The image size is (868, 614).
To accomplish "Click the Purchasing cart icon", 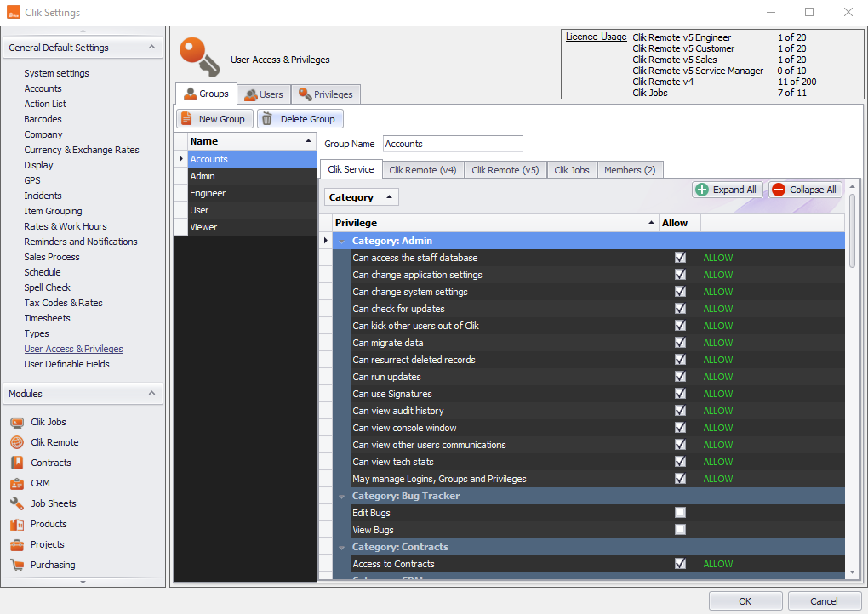I will [17, 566].
